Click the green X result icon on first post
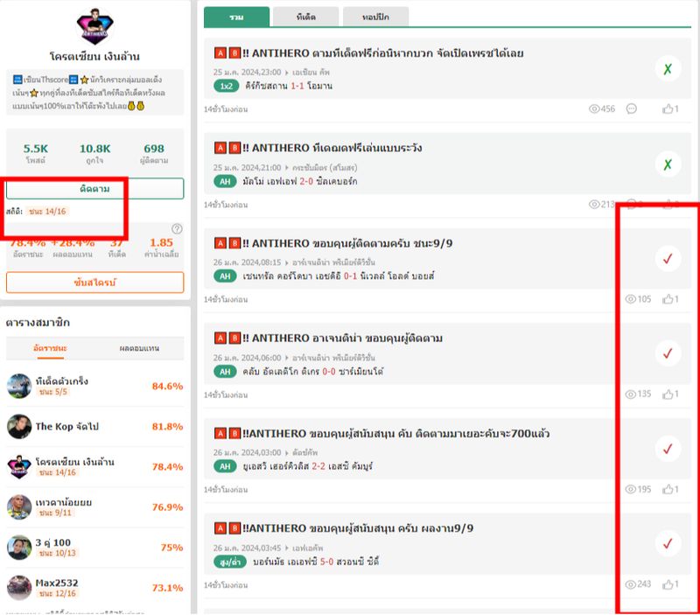 pos(668,68)
